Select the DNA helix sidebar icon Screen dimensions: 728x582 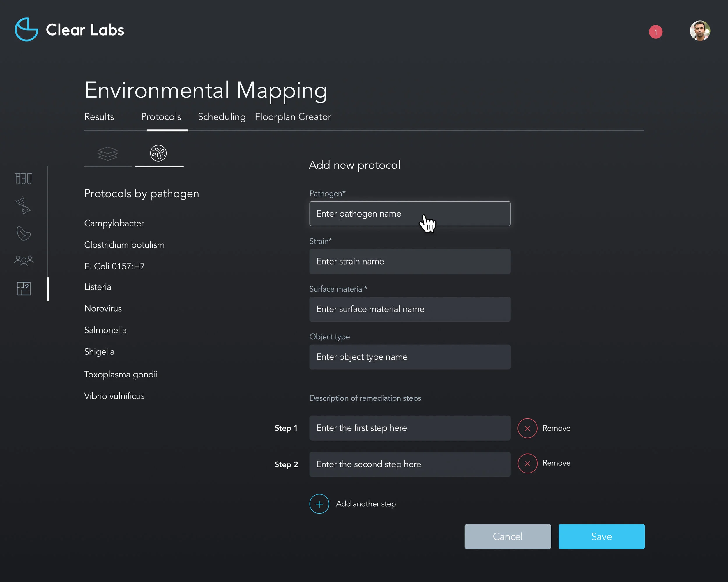pos(23,206)
